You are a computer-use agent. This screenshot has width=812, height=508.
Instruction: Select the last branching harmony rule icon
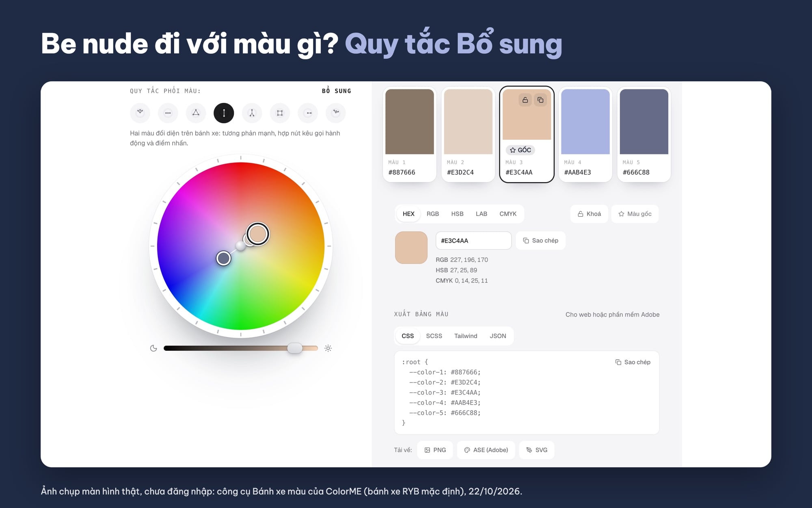(336, 113)
